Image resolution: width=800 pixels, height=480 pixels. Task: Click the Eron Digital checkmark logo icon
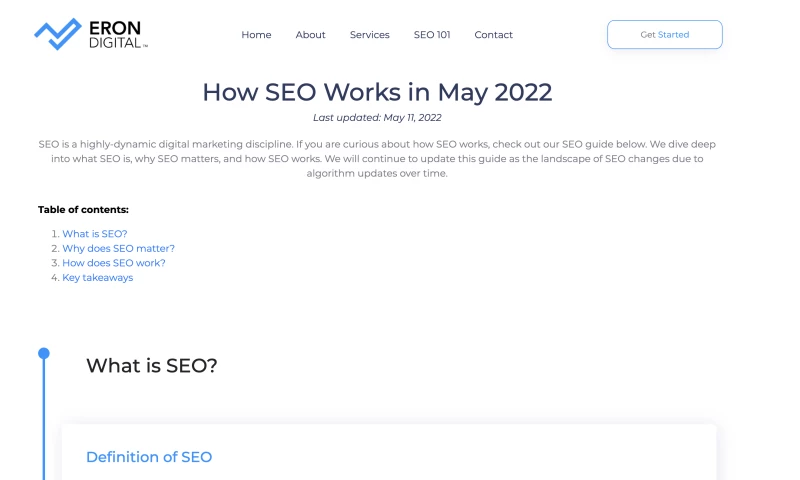57,33
